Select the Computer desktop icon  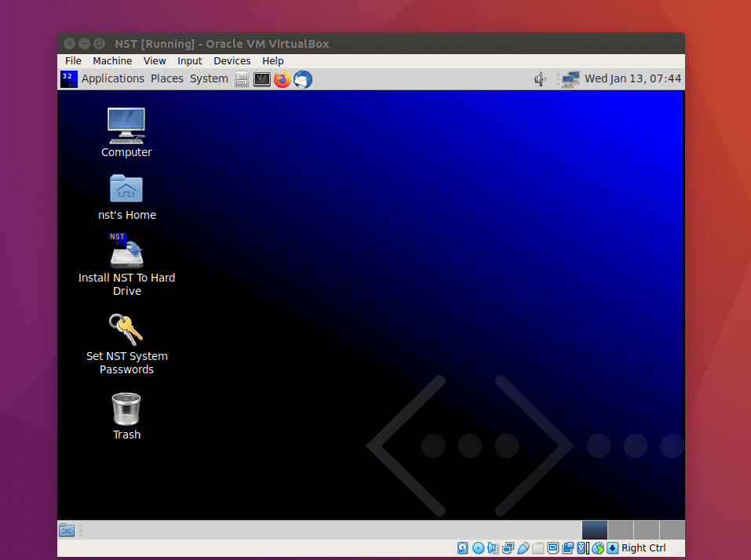point(126,133)
